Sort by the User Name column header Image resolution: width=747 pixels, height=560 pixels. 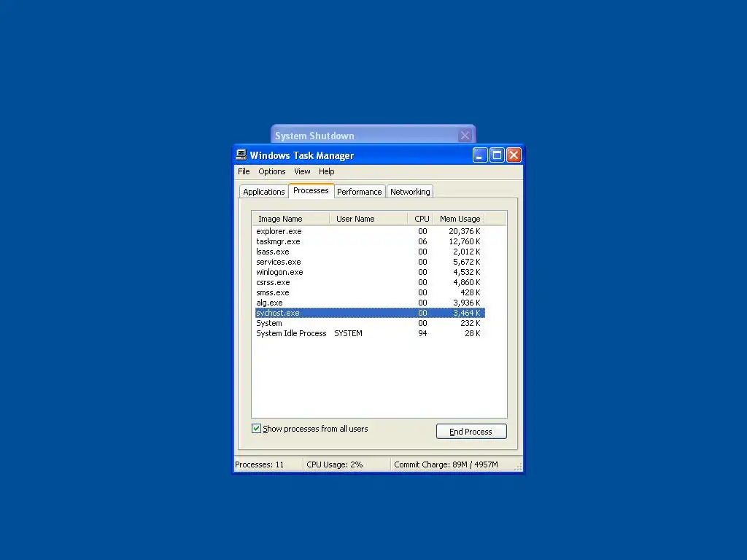[x=368, y=219]
